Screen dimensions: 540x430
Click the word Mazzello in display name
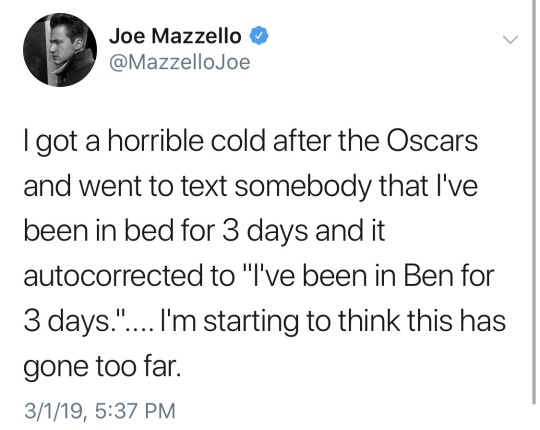point(197,36)
